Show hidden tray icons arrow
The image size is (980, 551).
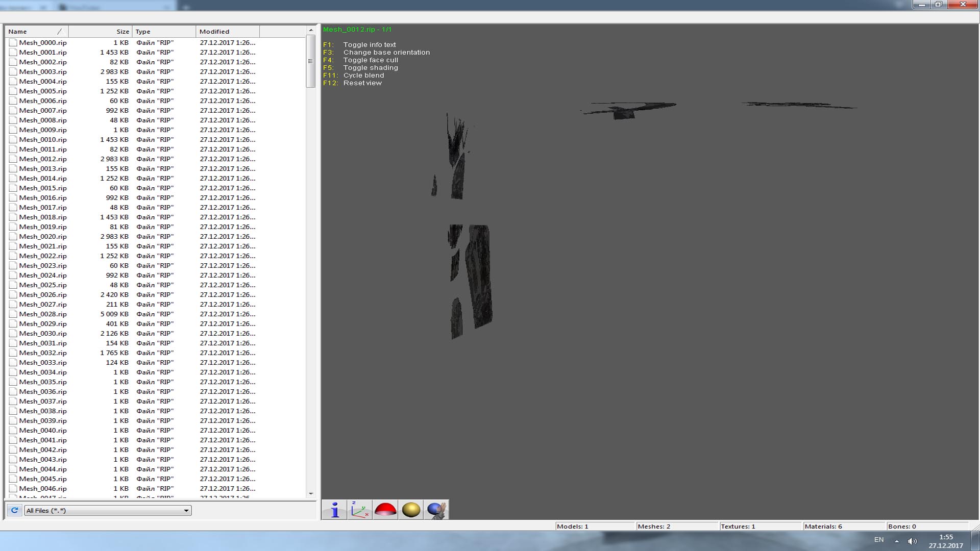point(897,541)
